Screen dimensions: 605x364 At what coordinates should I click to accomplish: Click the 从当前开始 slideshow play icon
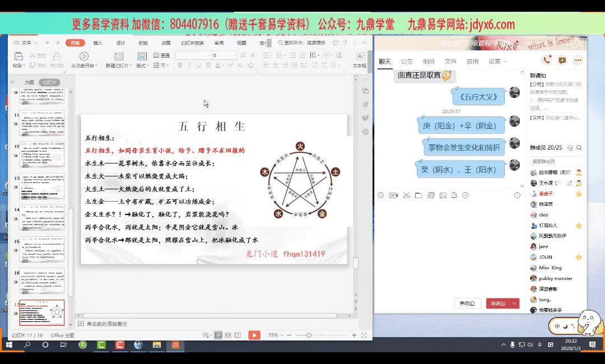coord(83,56)
